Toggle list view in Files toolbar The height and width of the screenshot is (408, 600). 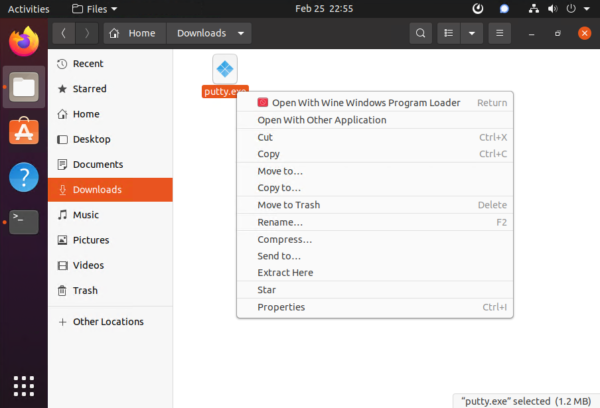coord(451,33)
